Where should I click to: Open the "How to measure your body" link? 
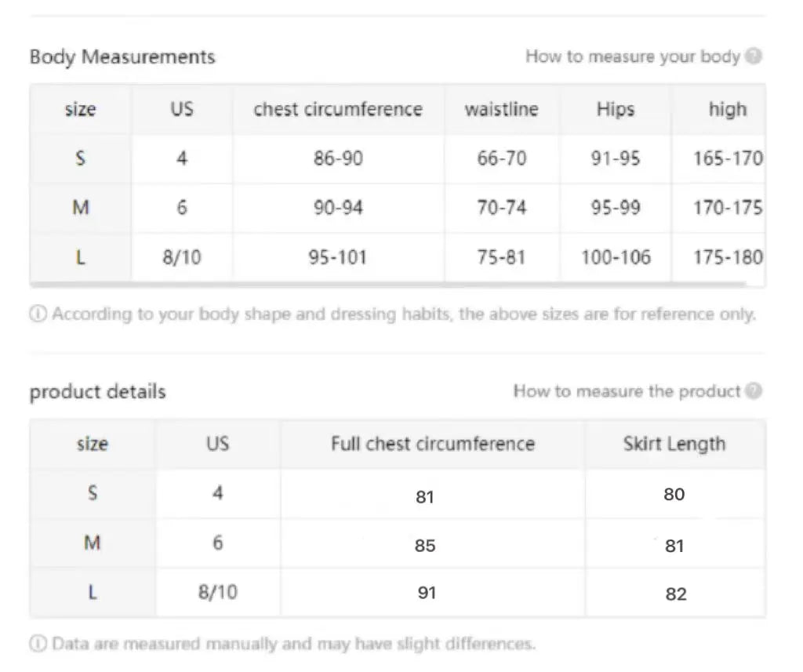click(632, 56)
